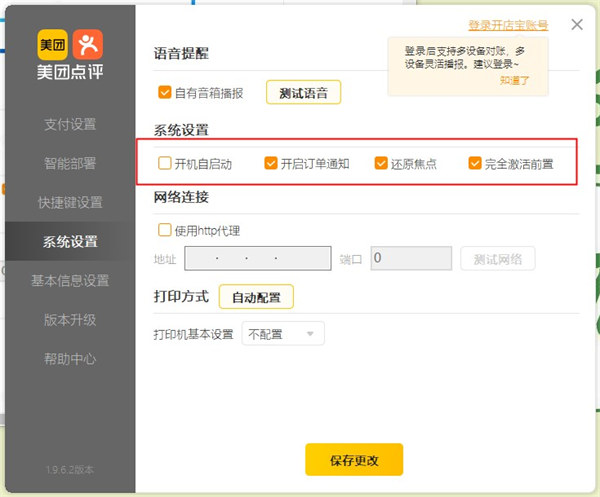The height and width of the screenshot is (497, 600).
Task: Go to 快捷键设置 section
Action: [70, 202]
